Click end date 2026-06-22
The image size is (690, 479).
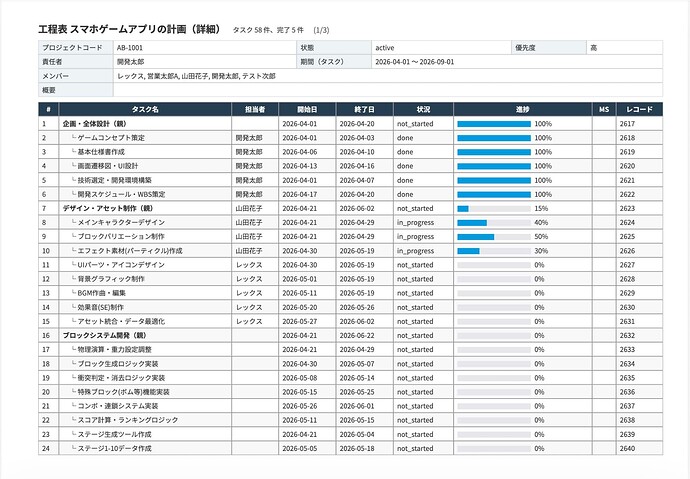click(357, 336)
